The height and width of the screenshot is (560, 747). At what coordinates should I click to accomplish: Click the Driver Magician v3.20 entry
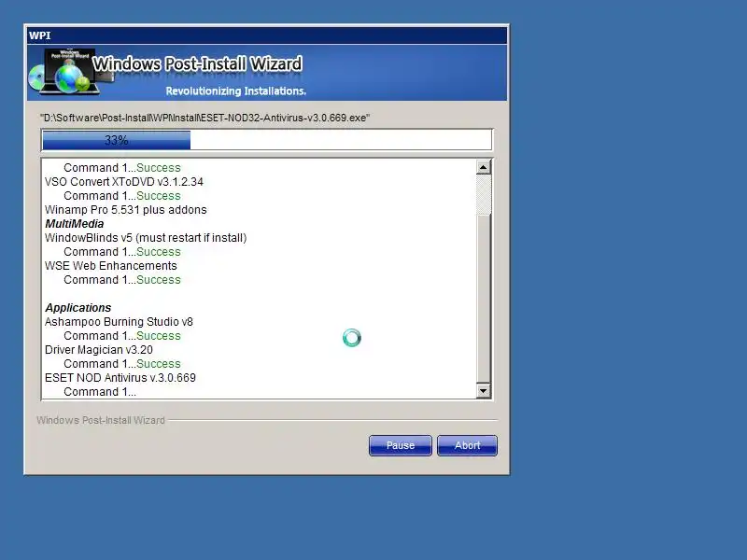pyautogui.click(x=99, y=350)
